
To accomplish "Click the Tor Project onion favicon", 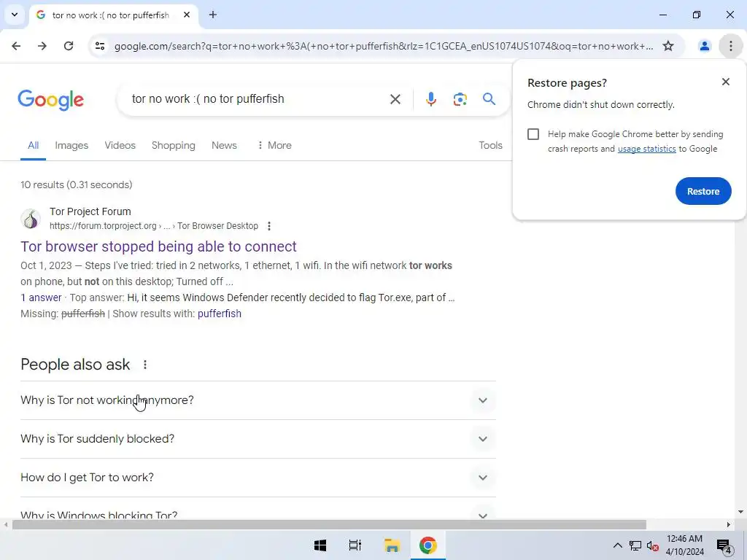I will [x=31, y=219].
